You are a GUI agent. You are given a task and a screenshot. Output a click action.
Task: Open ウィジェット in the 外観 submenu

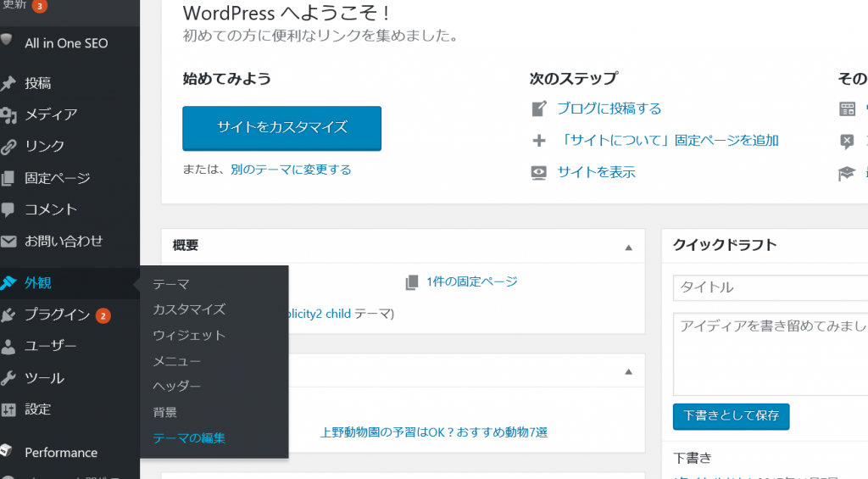(x=189, y=336)
